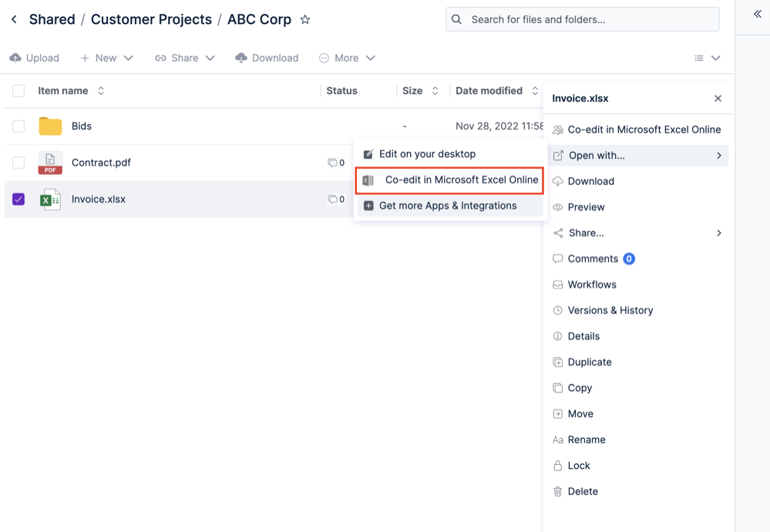The height and width of the screenshot is (532, 770).
Task: Open Workflows
Action: 638,285
